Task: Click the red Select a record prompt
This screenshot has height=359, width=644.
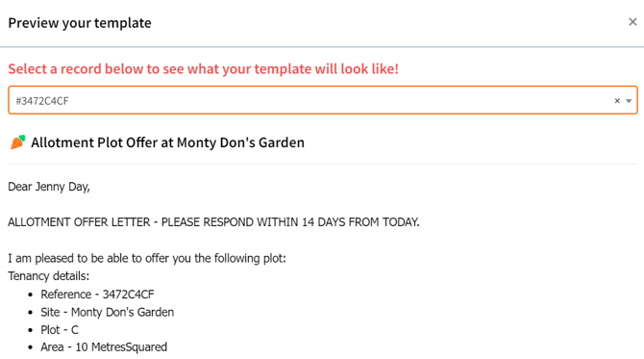Action: tap(204, 68)
